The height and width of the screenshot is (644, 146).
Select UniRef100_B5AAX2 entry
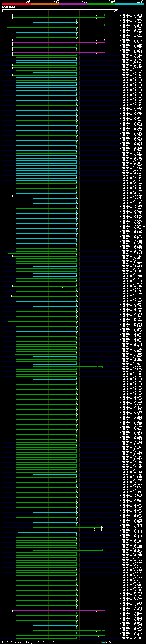(x=131, y=321)
